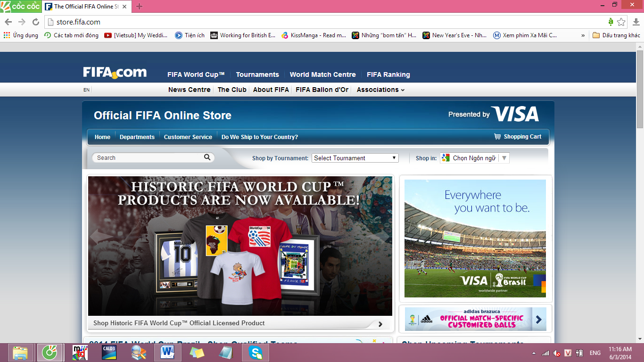Open The Club section
The height and width of the screenshot is (362, 644).
click(232, 90)
